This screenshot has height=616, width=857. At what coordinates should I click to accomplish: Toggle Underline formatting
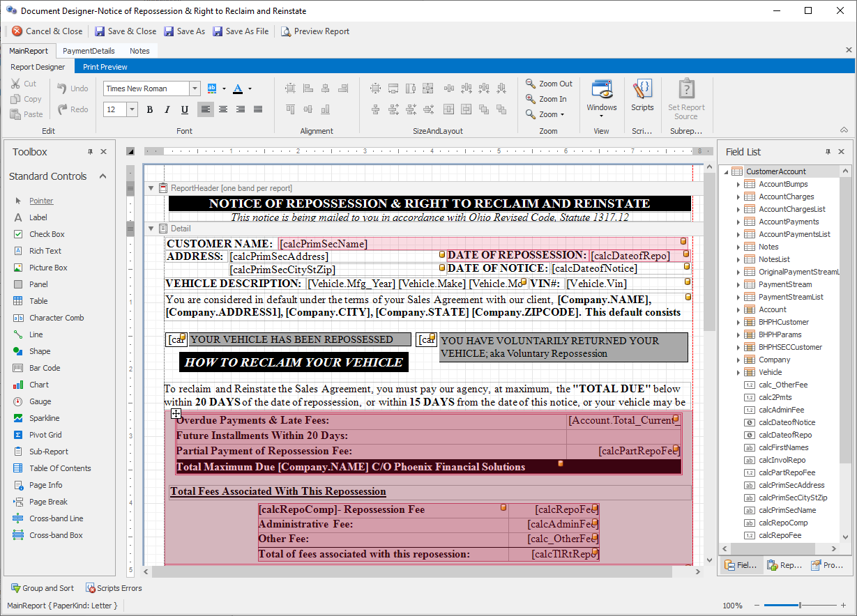pos(185,109)
